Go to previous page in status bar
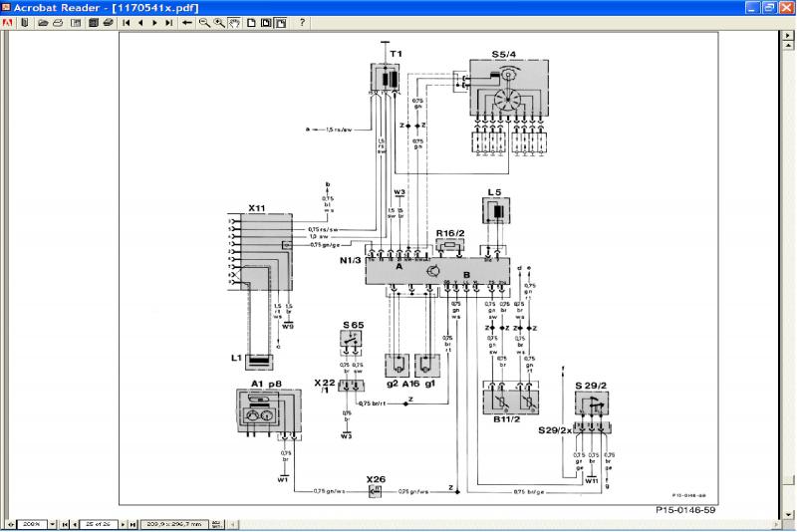This screenshot has height=532, width=797. 75,524
